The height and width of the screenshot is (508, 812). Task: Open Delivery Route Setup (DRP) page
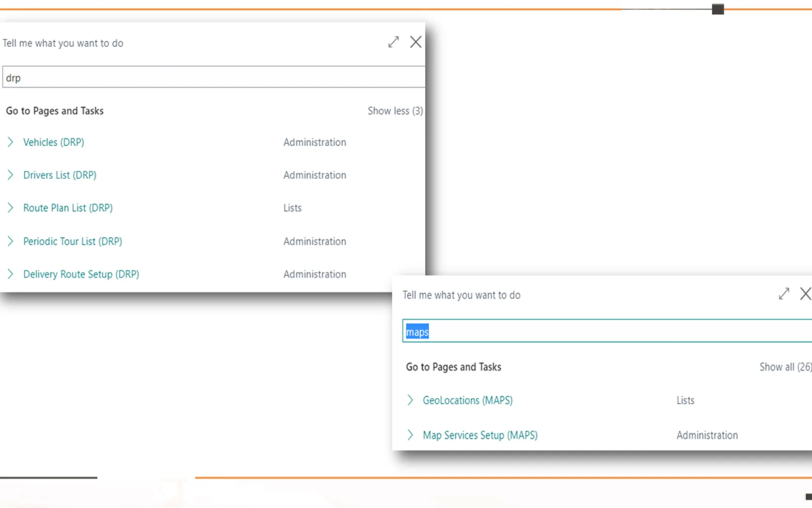pyautogui.click(x=81, y=274)
